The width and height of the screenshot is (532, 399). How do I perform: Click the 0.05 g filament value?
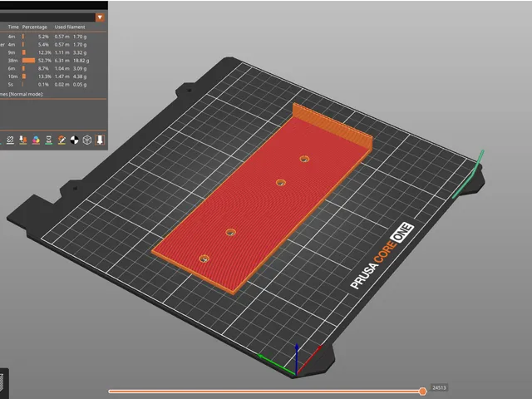click(x=80, y=85)
